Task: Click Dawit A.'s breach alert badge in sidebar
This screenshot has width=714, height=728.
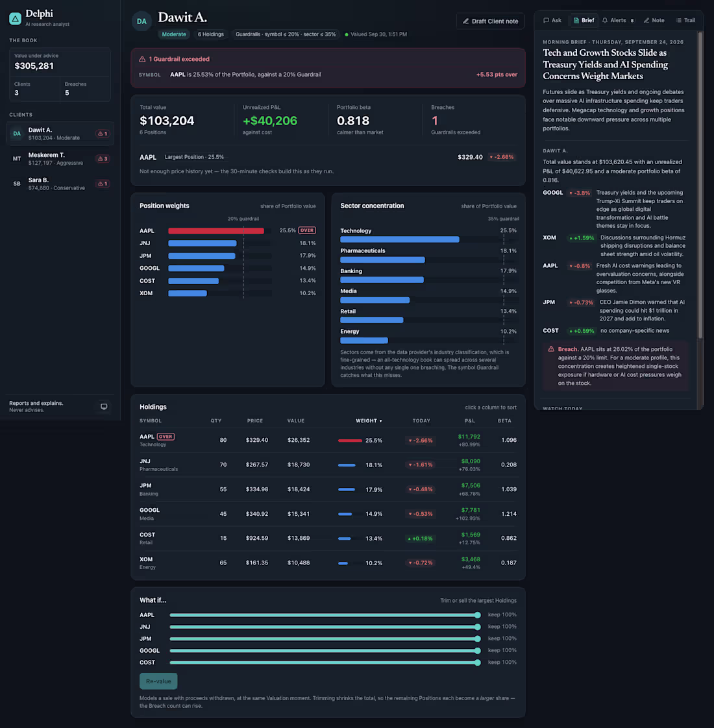Action: pos(103,134)
